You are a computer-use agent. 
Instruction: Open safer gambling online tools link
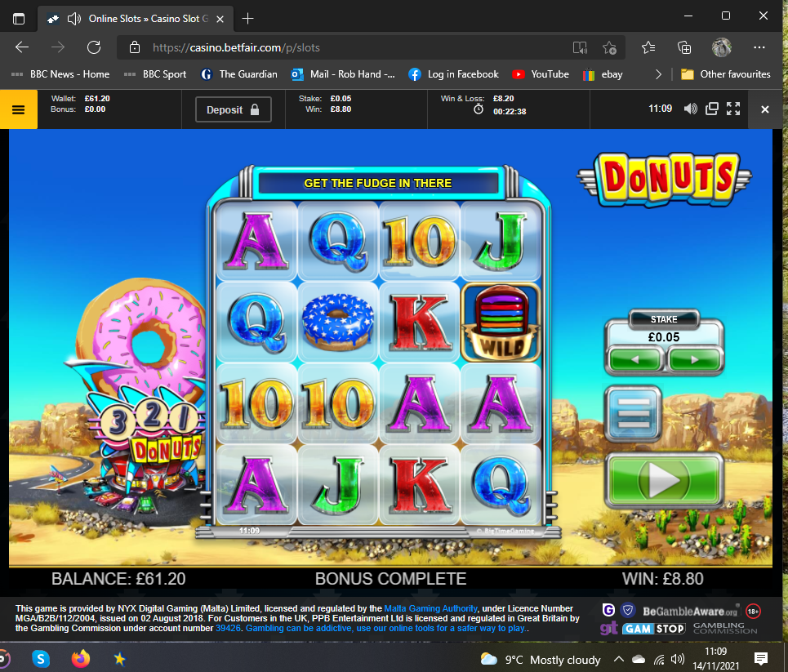point(385,628)
